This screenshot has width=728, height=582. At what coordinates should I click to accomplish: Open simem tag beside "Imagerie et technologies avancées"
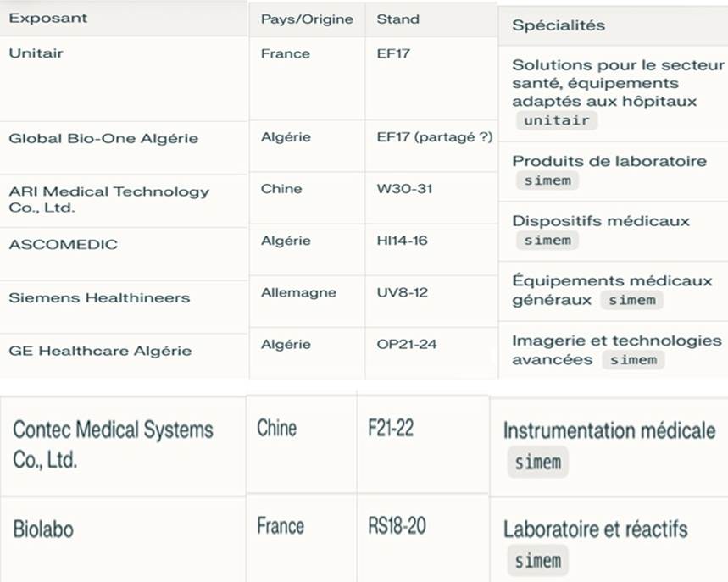[633, 359]
